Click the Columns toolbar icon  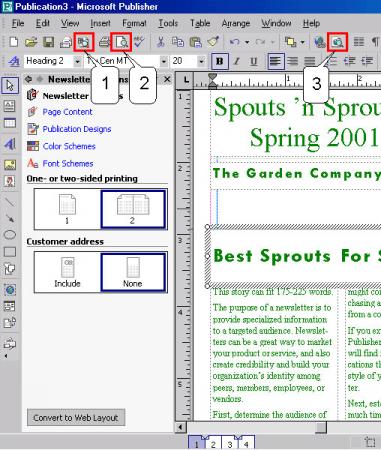(359, 42)
